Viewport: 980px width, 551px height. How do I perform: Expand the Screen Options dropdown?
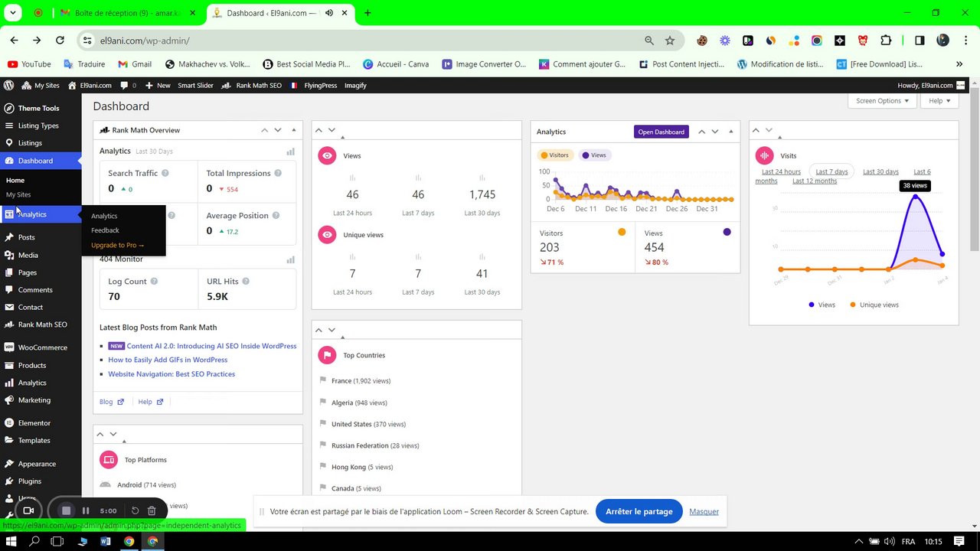(x=882, y=101)
